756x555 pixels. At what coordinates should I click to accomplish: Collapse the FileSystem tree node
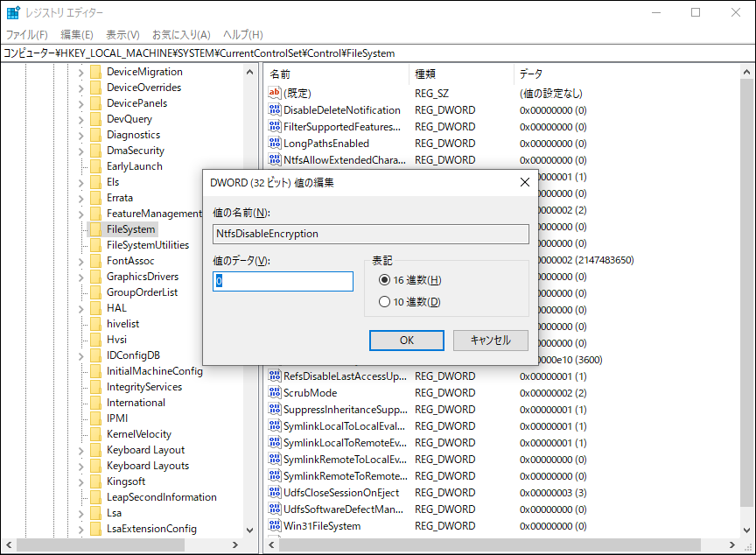tap(80, 228)
